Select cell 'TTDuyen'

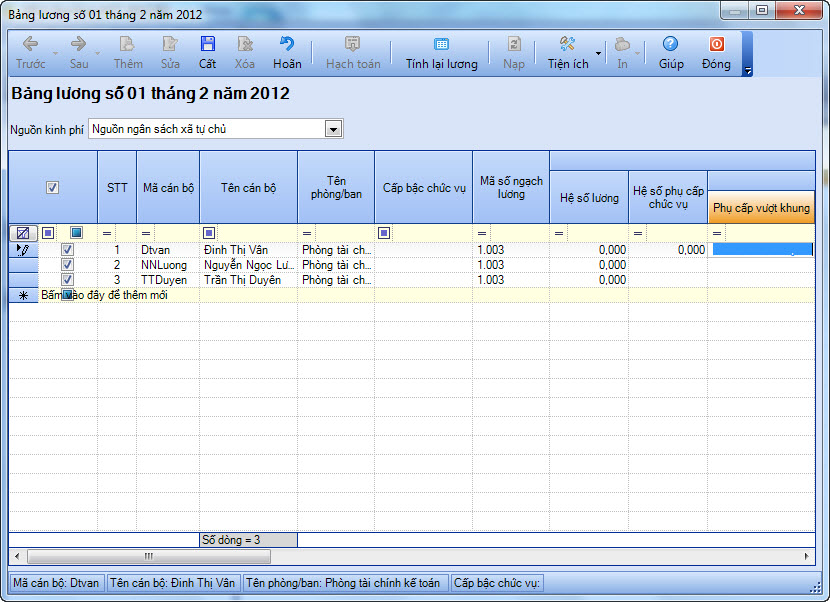pyautogui.click(x=168, y=280)
